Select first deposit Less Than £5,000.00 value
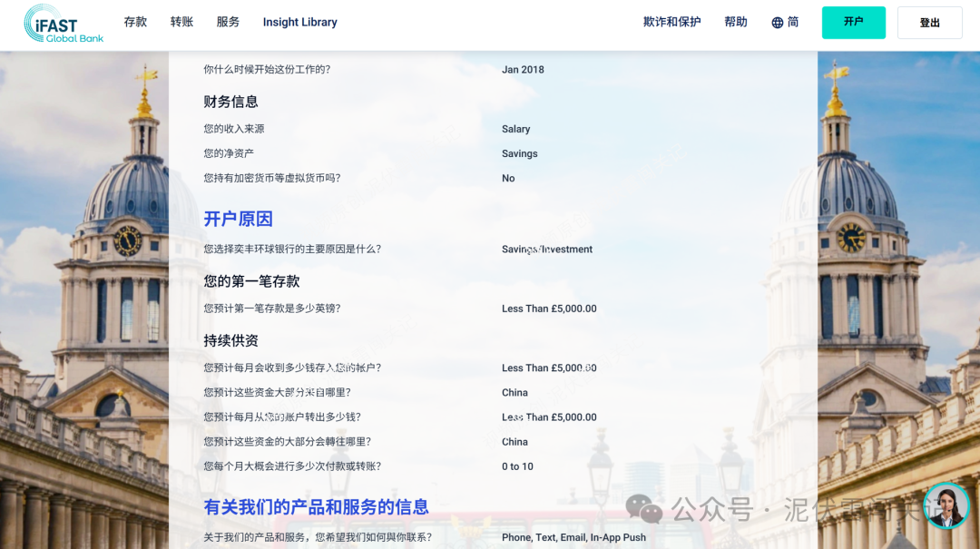980x549 pixels. 549,309
